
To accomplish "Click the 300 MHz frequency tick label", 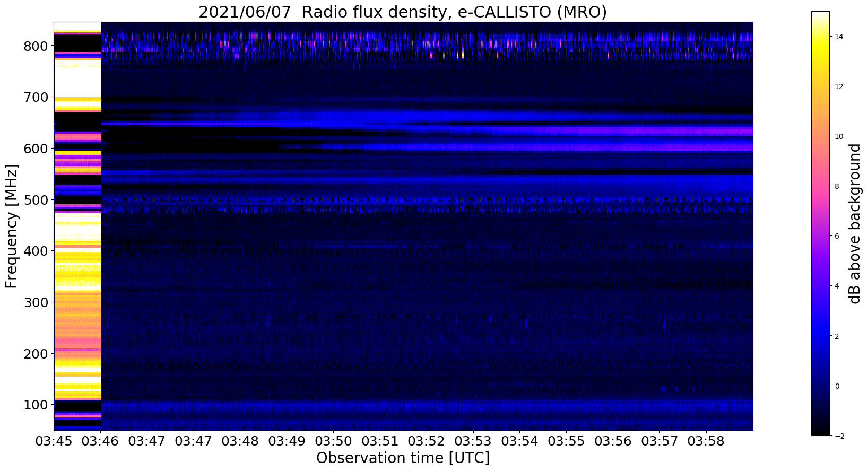I will pyautogui.click(x=36, y=302).
